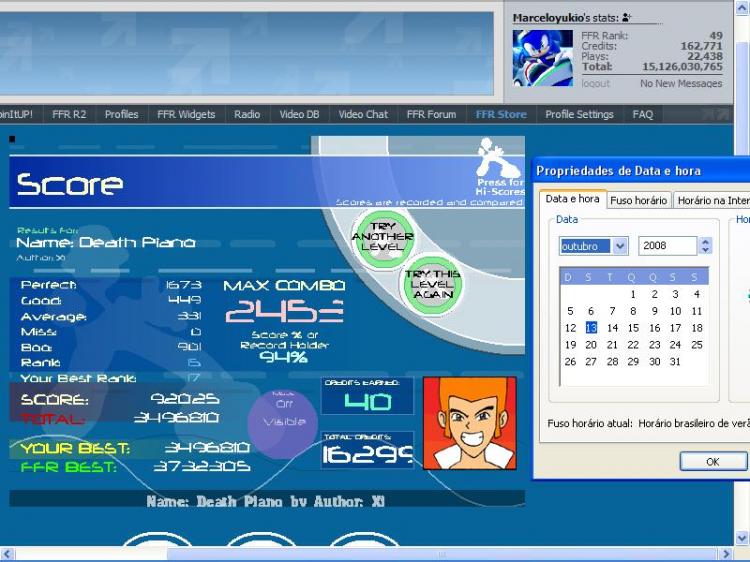750x562 pixels.
Task: Open the FFR Store menu item
Action: pos(501,114)
